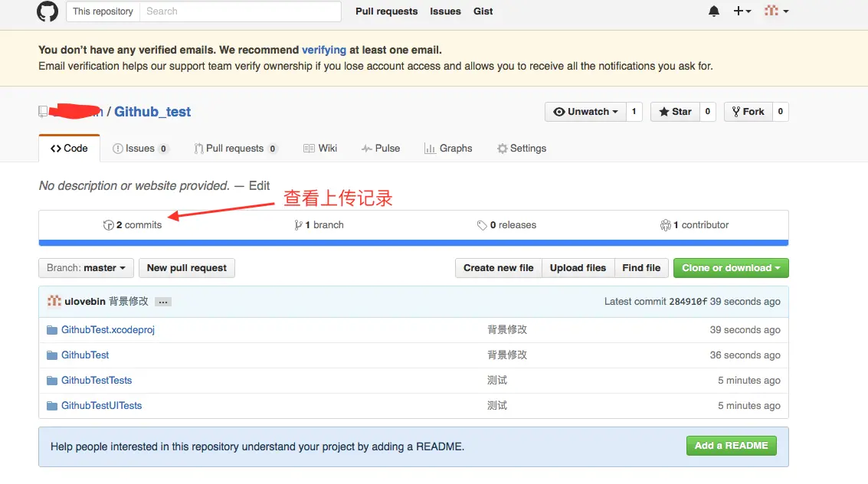Click the contributor people icon

click(666, 225)
